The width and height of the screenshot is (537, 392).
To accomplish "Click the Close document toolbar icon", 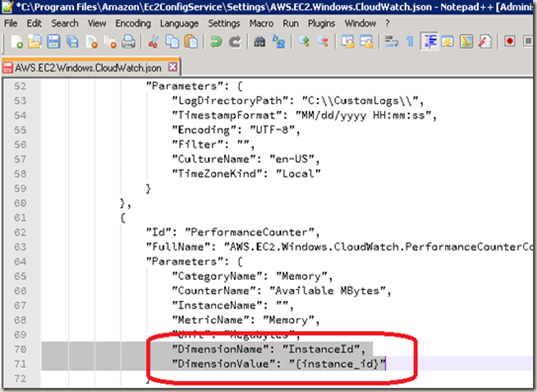I will coord(91,42).
